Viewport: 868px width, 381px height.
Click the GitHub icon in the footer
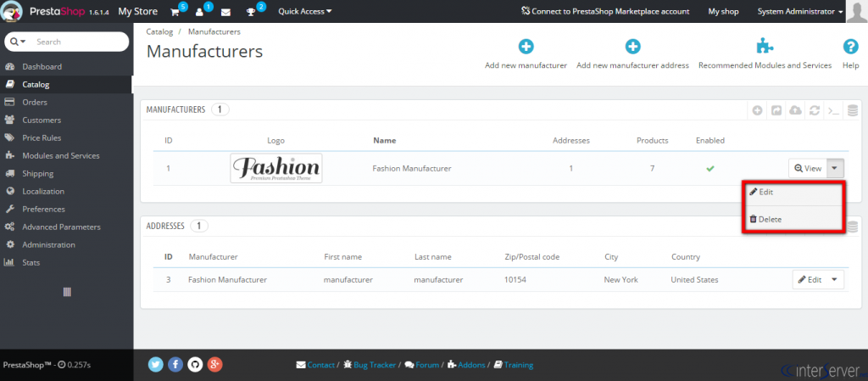[195, 364]
